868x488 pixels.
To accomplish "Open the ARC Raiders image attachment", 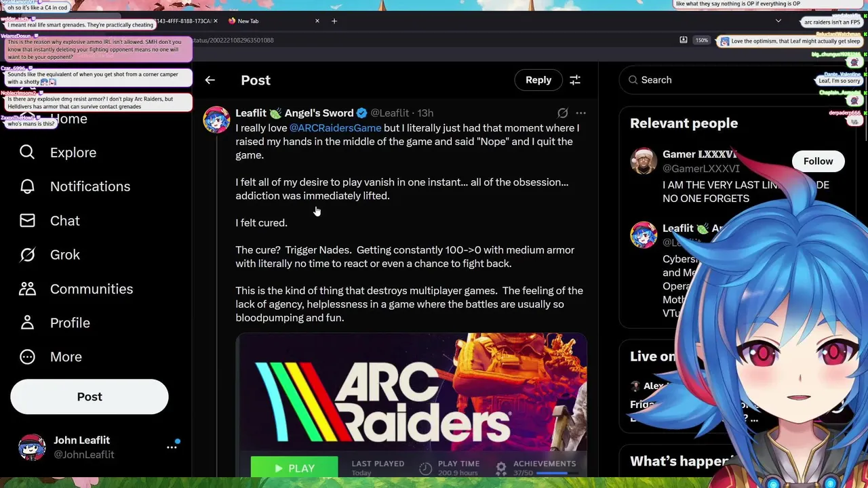I will click(x=411, y=405).
